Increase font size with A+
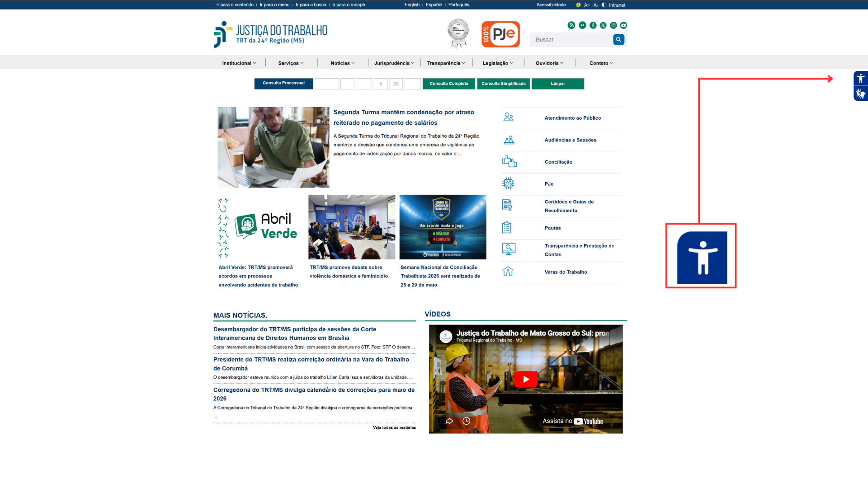Viewport: 868px width, 488px height. (587, 5)
